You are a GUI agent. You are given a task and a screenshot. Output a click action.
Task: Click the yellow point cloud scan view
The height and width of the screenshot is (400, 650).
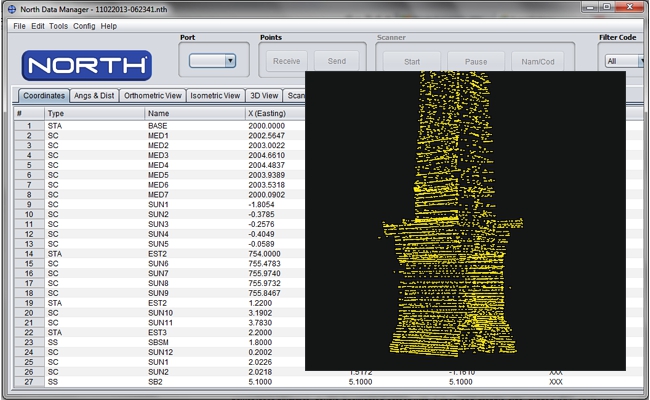pyautogui.click(x=465, y=221)
